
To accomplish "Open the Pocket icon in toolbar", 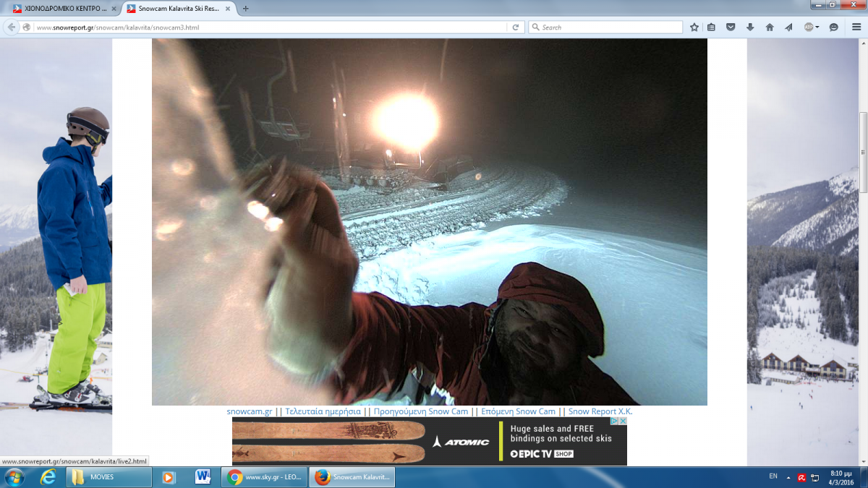I will tap(731, 27).
